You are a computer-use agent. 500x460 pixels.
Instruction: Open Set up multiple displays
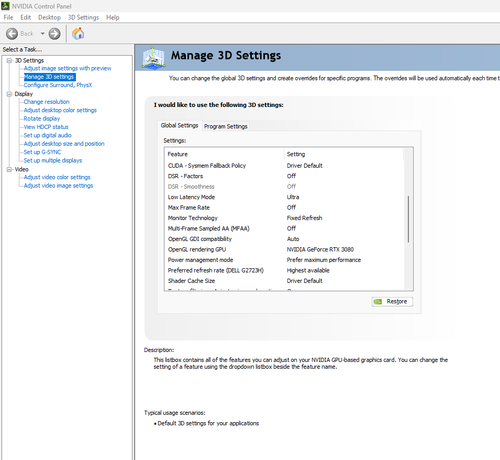click(x=53, y=160)
